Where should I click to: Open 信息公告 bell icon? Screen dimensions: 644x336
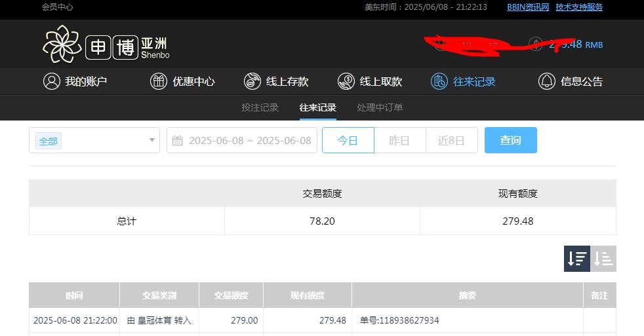(547, 81)
